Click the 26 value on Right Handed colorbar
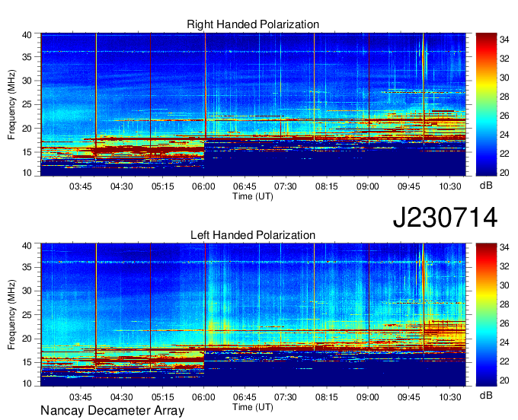This screenshot has width=518, height=420. (504, 116)
